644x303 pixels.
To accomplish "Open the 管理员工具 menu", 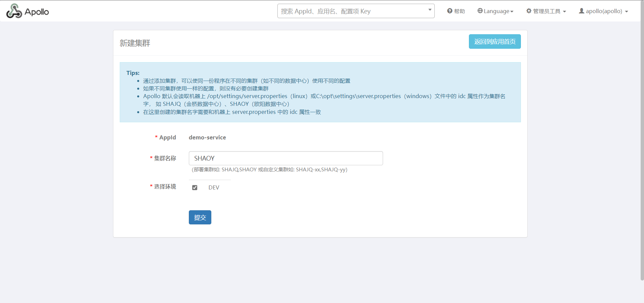I will point(547,11).
